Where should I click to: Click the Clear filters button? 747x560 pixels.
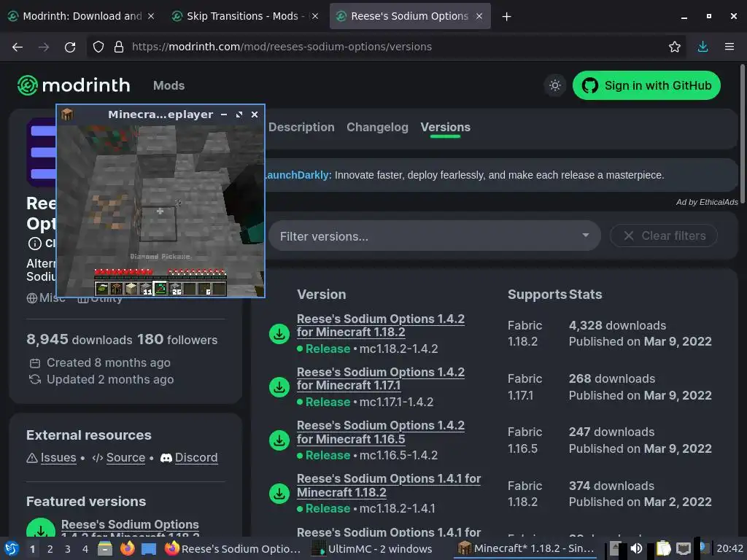pos(664,236)
